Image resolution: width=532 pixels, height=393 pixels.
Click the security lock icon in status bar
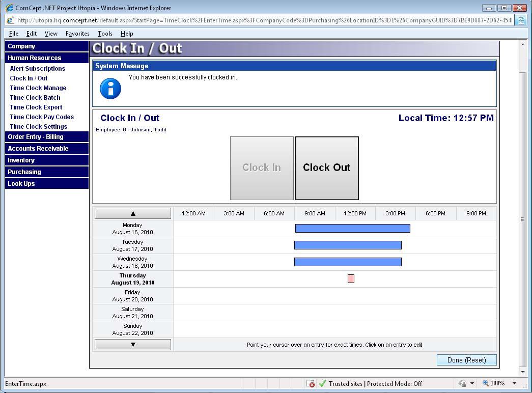462,384
